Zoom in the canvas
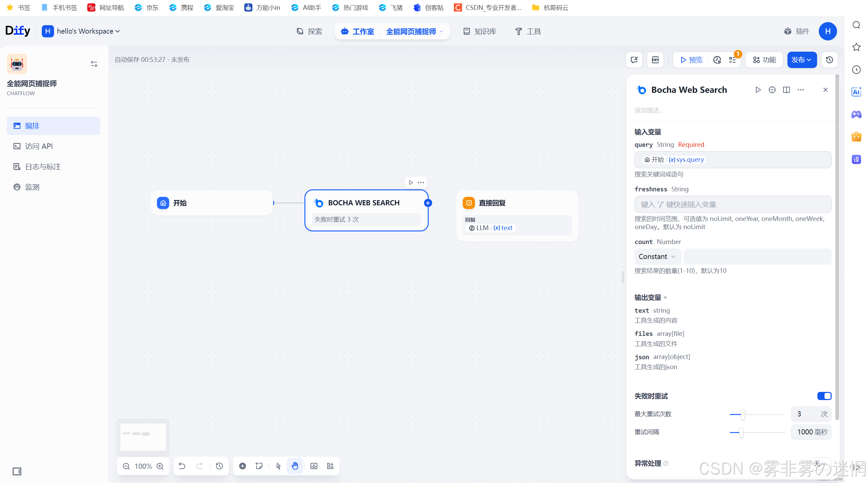 click(x=160, y=466)
